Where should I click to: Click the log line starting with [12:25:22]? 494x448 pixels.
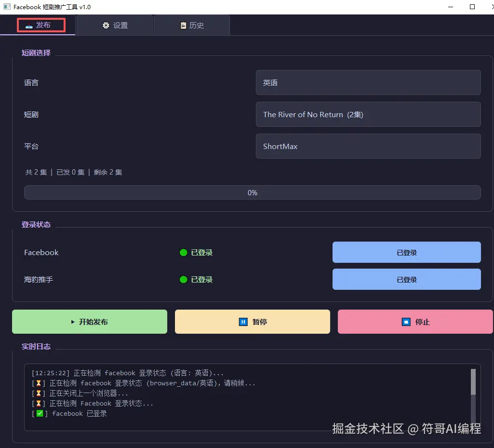127,373
